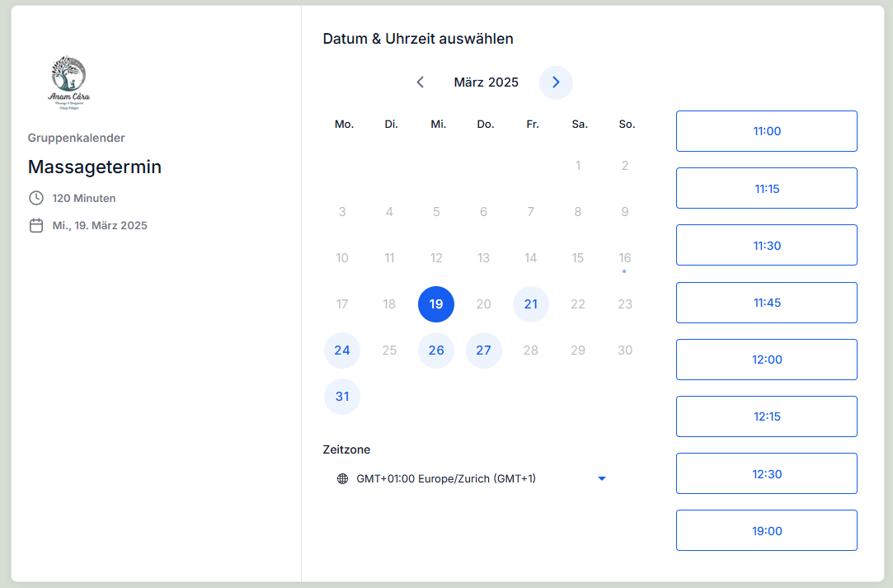
Task: Choose March 26 date
Action: click(x=436, y=350)
